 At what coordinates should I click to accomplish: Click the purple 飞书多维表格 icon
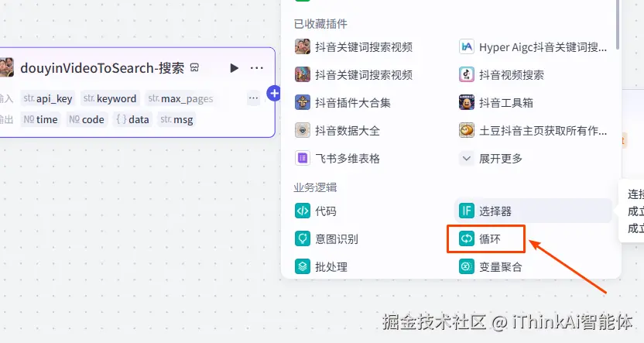click(x=303, y=158)
